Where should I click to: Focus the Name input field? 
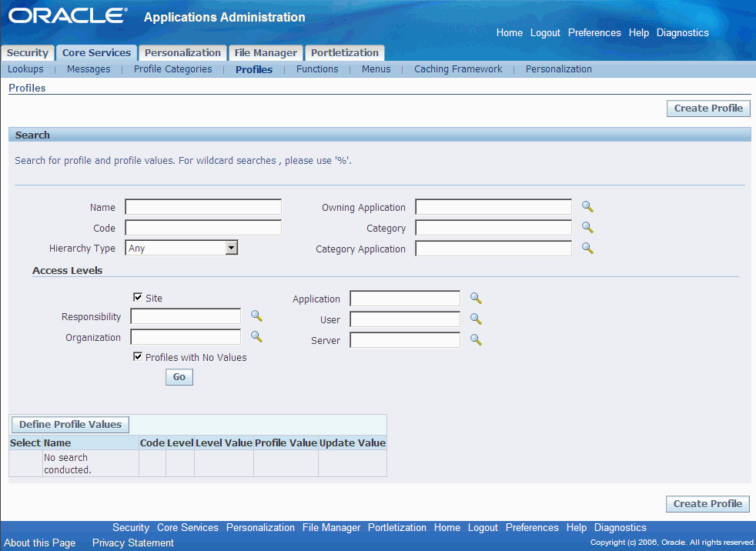(x=203, y=207)
